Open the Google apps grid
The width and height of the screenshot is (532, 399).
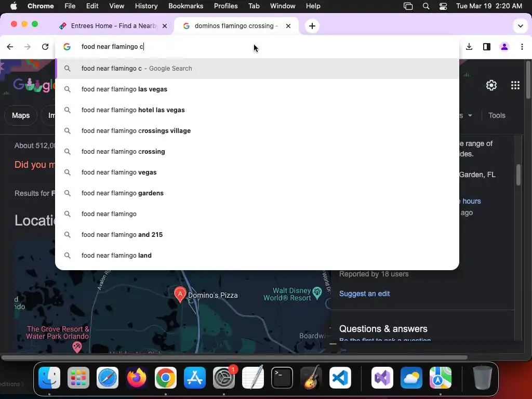click(x=515, y=85)
